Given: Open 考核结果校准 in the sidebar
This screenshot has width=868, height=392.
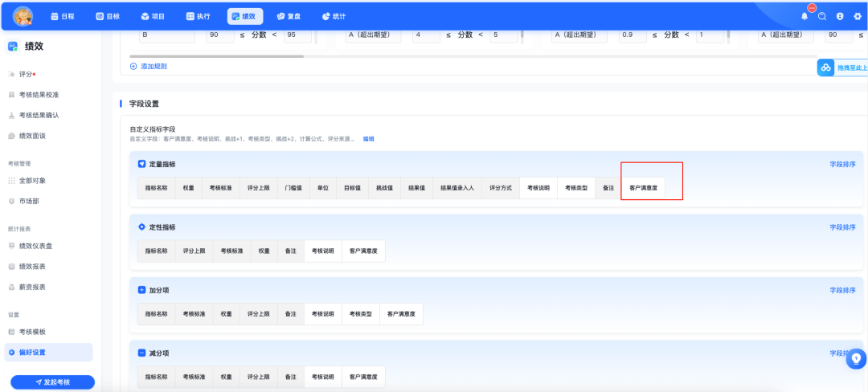Looking at the screenshot, I should point(39,95).
